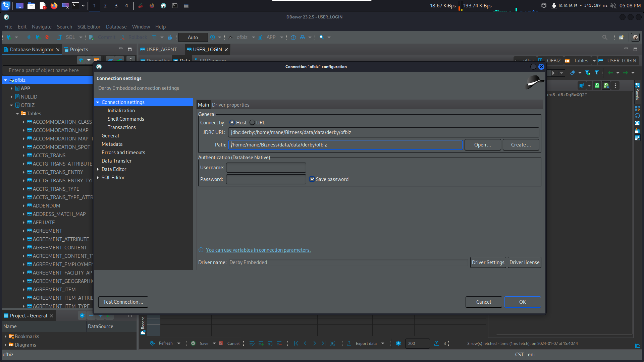Click into the Password input field
This screenshot has width=644, height=362.
click(266, 179)
